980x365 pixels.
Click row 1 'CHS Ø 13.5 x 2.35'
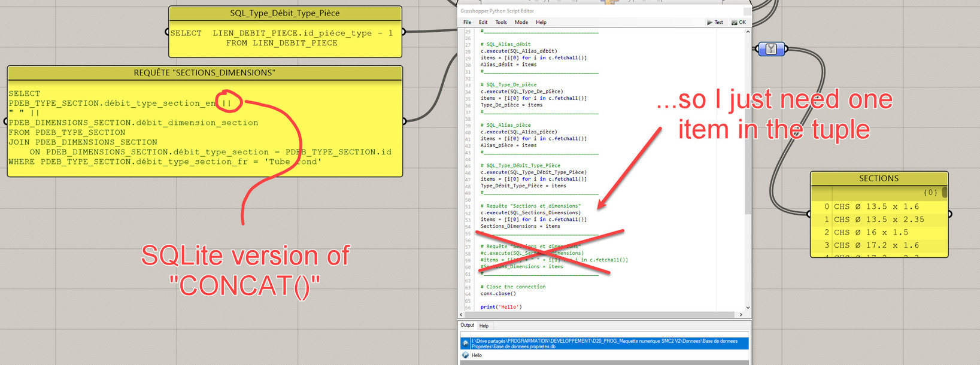pyautogui.click(x=879, y=220)
